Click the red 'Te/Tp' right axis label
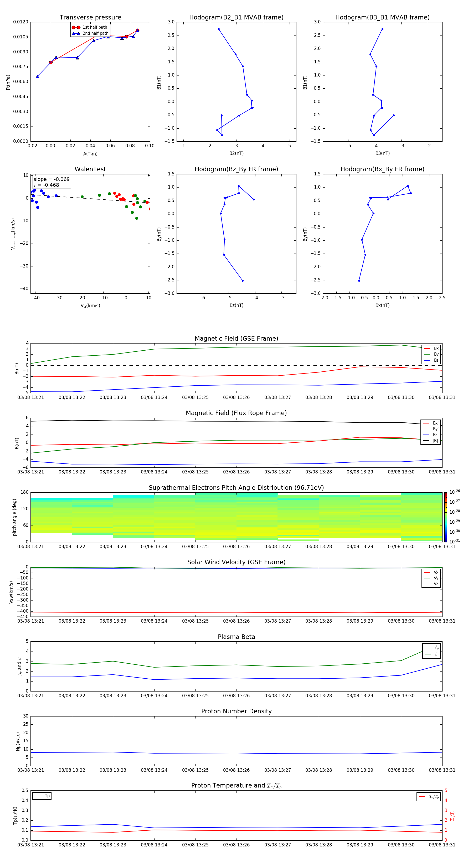Viewport: 473px width, 868px height. tap(453, 815)
